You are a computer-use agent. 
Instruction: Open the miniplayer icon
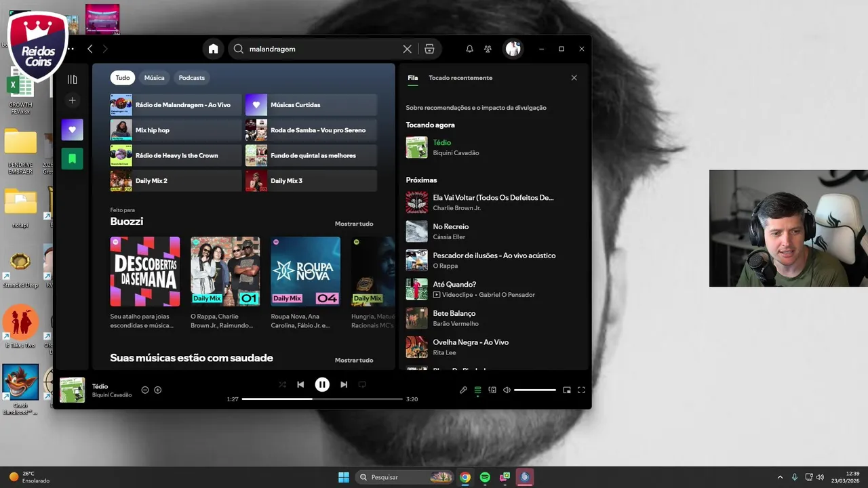pyautogui.click(x=567, y=390)
